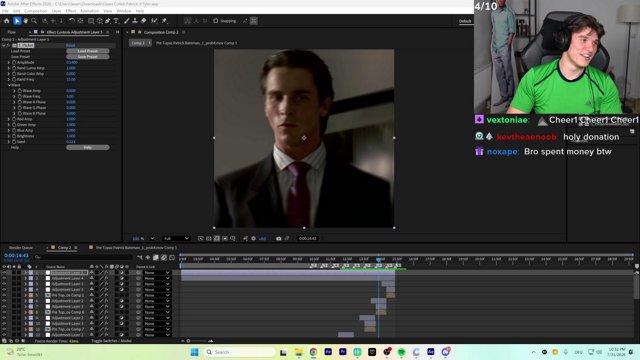The width and height of the screenshot is (640, 360).
Task: Select the Roto Brush tool
Action: [154, 21]
